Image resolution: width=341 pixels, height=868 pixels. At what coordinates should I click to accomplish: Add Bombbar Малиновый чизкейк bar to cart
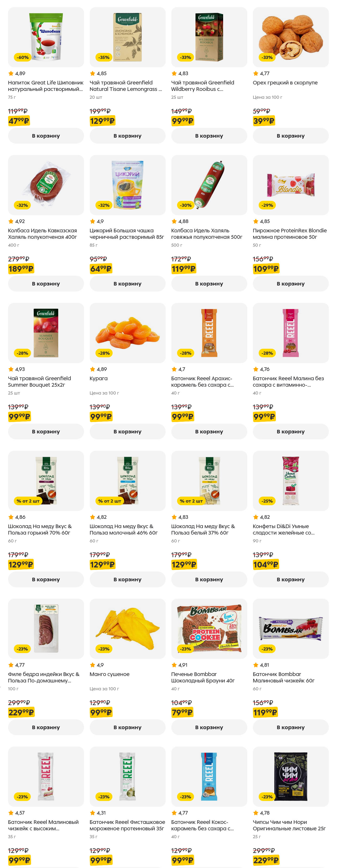click(290, 728)
